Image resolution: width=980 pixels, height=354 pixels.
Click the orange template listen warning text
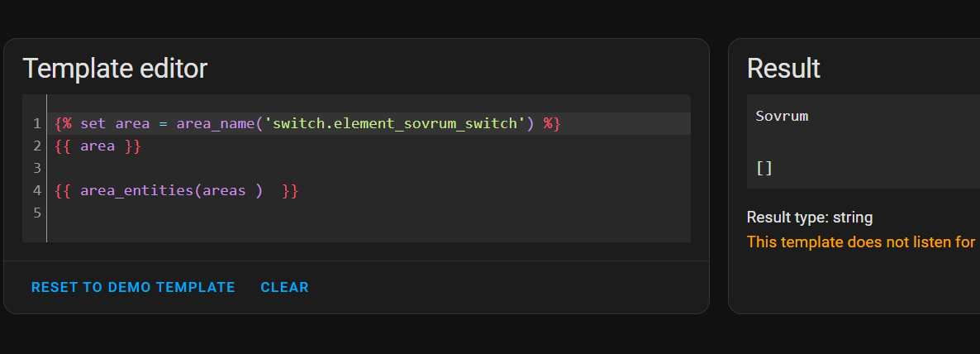[x=863, y=242]
